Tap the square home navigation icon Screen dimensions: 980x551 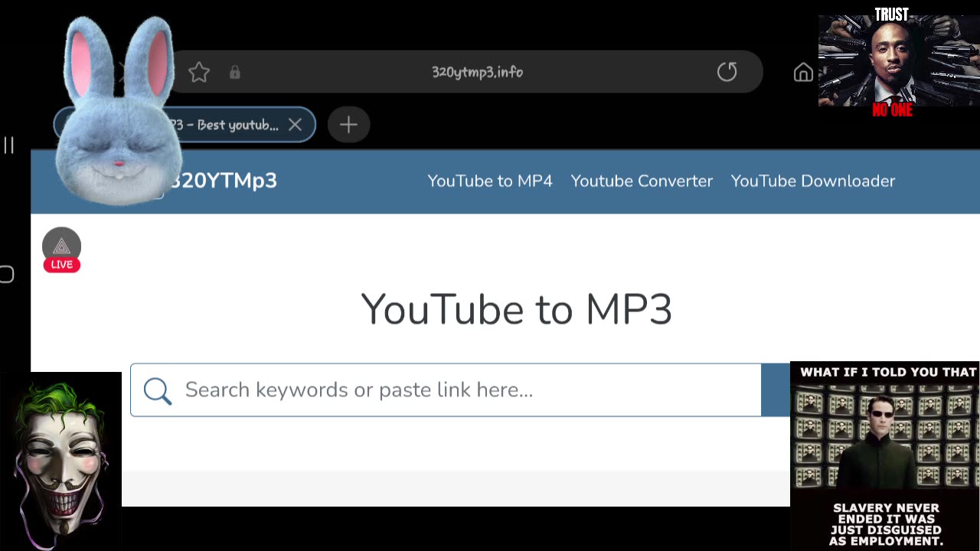(7, 274)
